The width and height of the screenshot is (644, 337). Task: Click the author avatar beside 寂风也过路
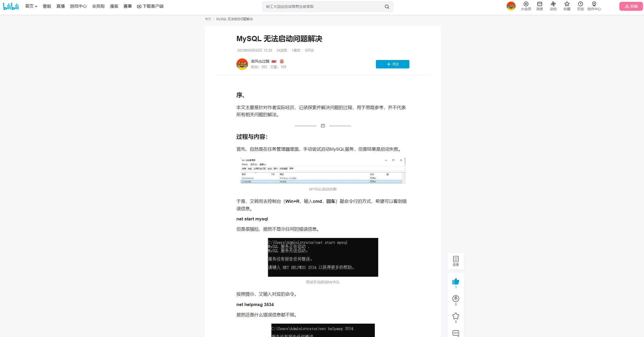click(x=242, y=64)
